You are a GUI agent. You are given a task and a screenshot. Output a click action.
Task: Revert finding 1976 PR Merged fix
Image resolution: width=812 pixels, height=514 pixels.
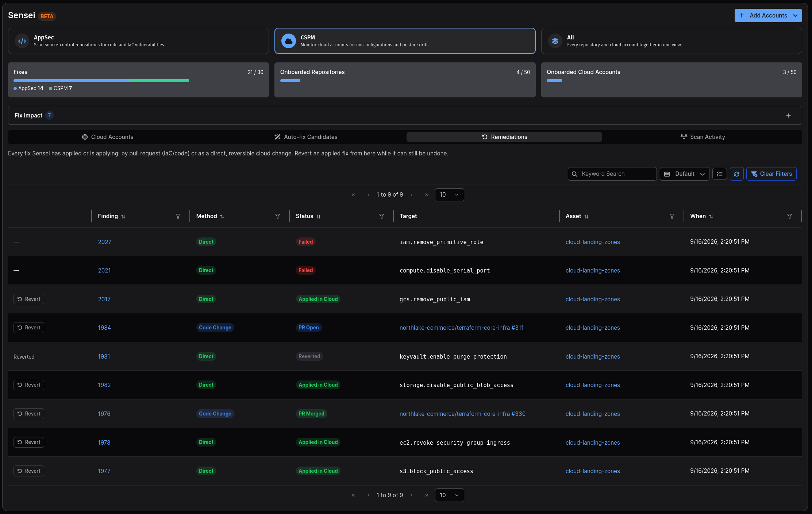29,414
